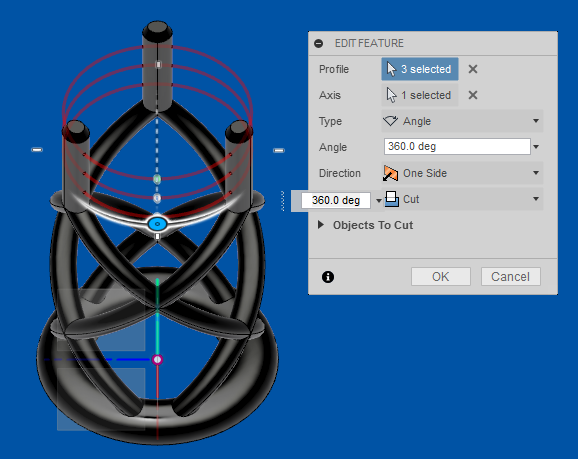Click the blue revolve angle manipulator on the model
The height and width of the screenshot is (459, 578).
157,224
